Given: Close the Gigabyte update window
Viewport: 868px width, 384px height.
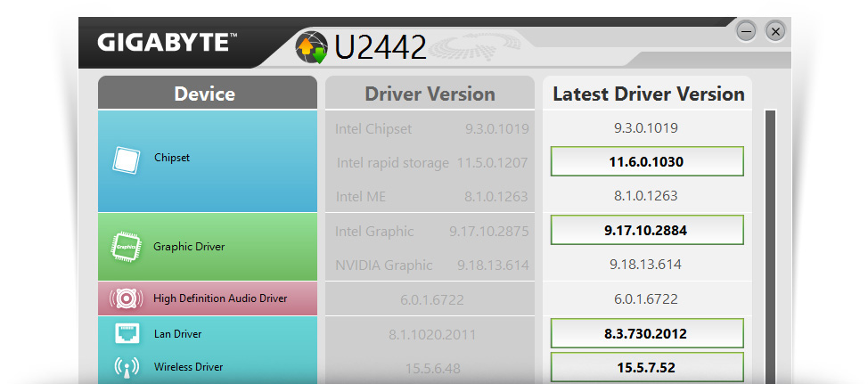Looking at the screenshot, I should click(775, 31).
